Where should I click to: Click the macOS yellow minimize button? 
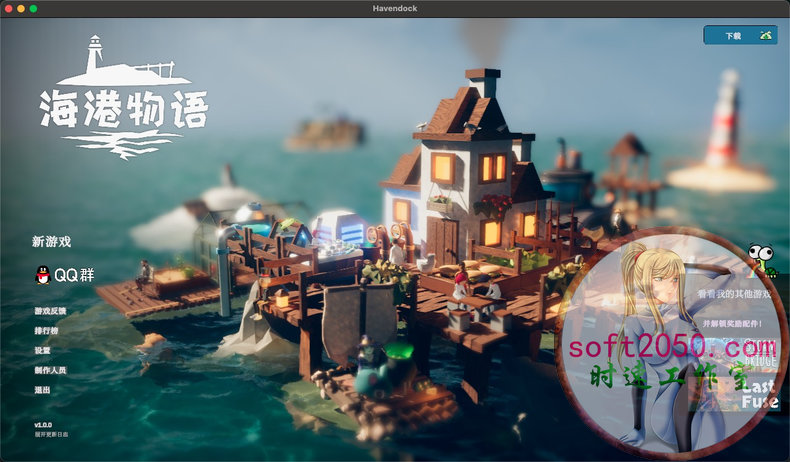21,8
